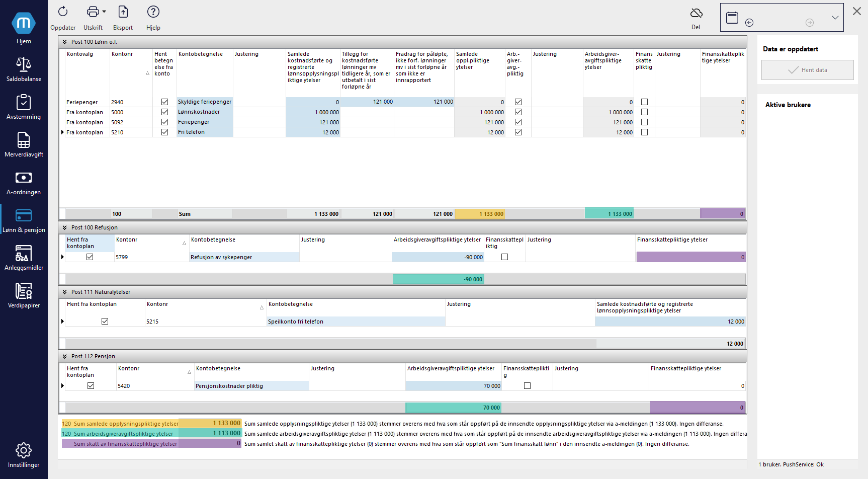Toggle Arb.giveravg.pliktig for Feriepenger 2940
Screen dimensions: 868x479
518,102
